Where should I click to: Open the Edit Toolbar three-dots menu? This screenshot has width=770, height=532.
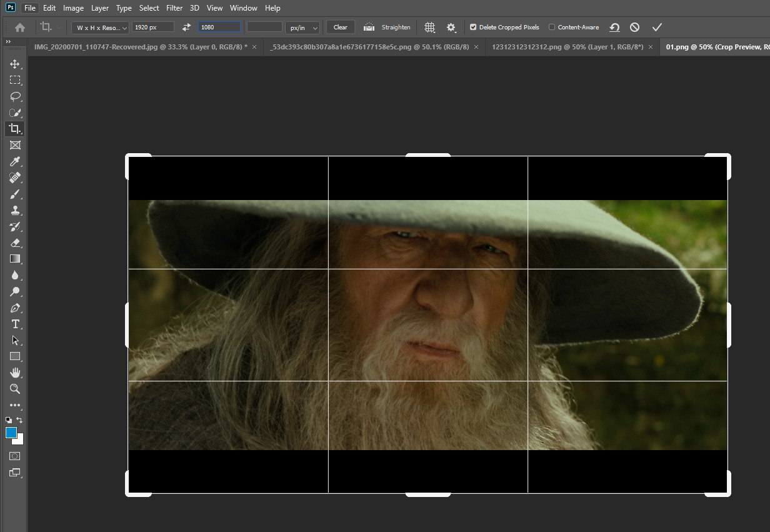click(15, 405)
